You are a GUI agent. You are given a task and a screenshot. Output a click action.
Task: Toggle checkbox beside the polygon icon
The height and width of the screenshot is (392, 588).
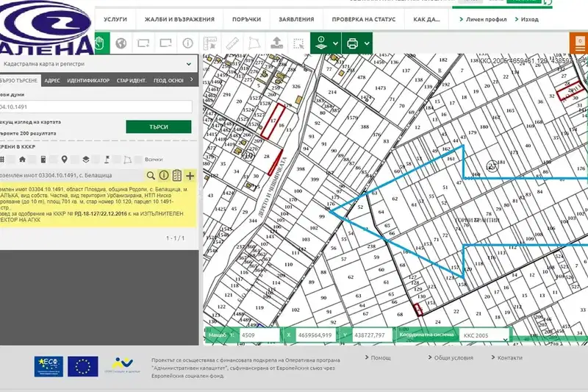[x=138, y=160]
